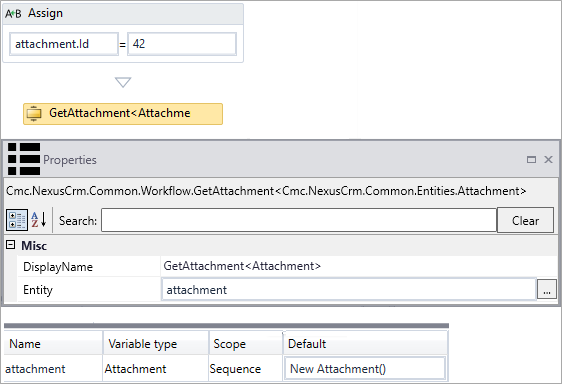
Task: Edit the Entity value field attachment
Action: tap(349, 289)
